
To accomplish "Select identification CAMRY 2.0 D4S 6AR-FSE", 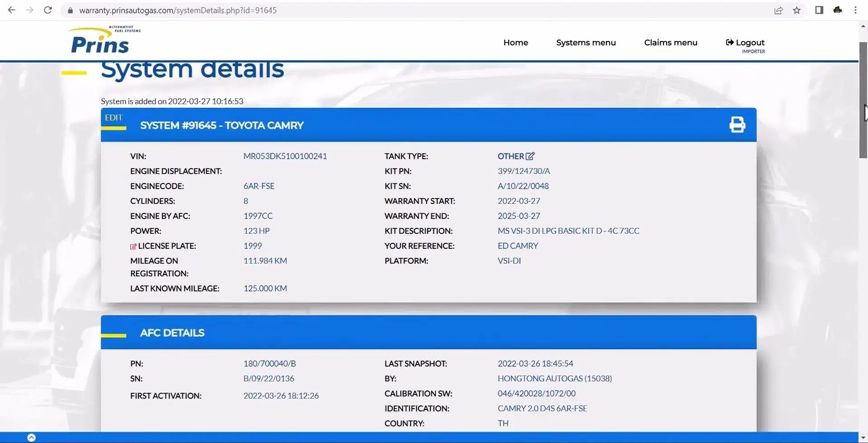I will (x=543, y=408).
